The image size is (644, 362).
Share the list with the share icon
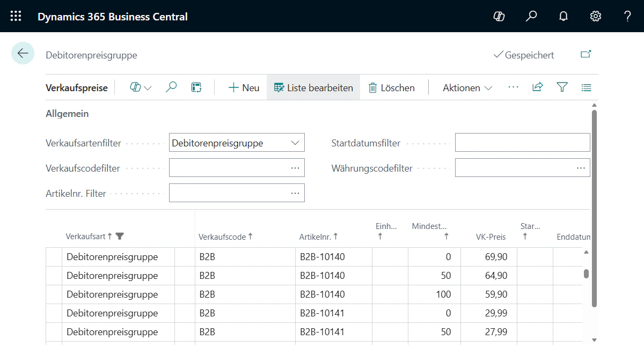pyautogui.click(x=537, y=87)
